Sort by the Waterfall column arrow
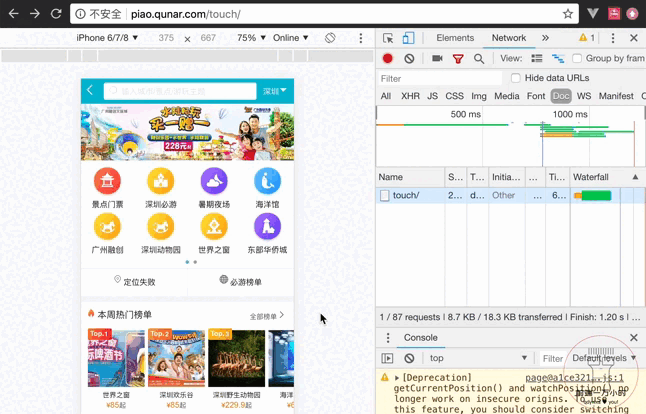 point(635,177)
